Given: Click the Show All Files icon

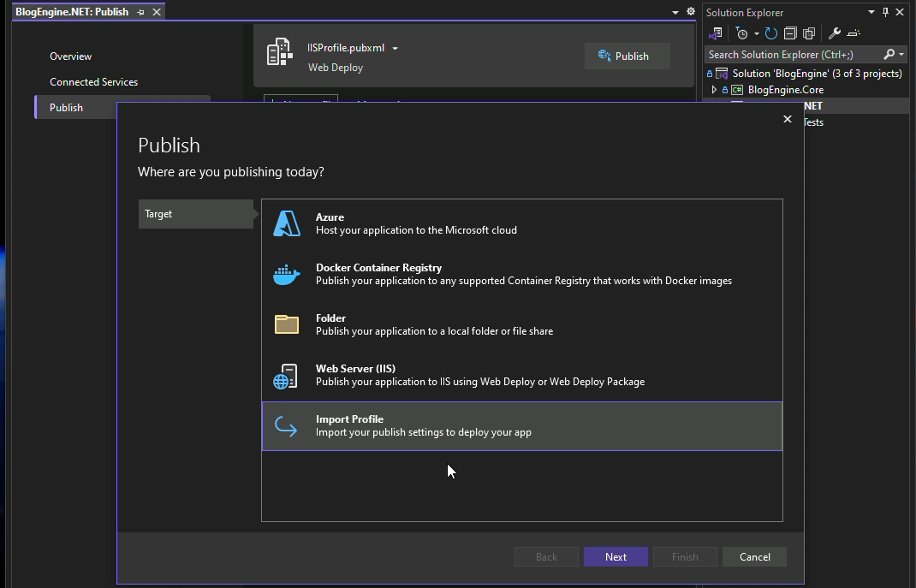Looking at the screenshot, I should 809,33.
